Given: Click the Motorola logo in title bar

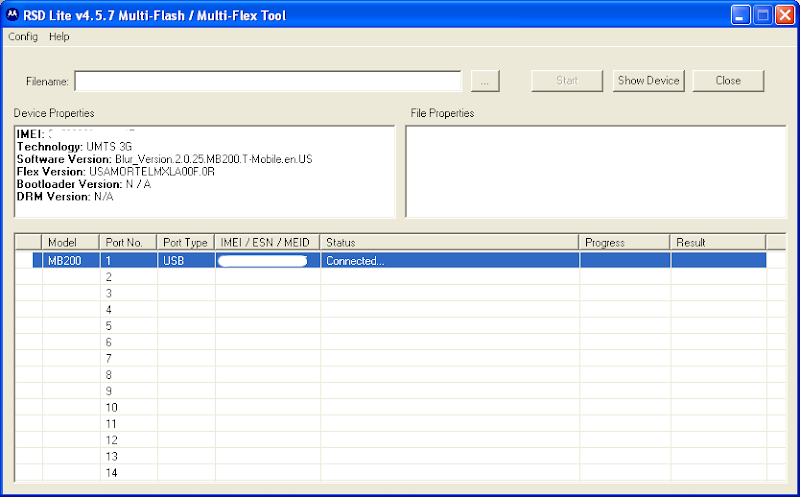Looking at the screenshot, I should (12, 15).
